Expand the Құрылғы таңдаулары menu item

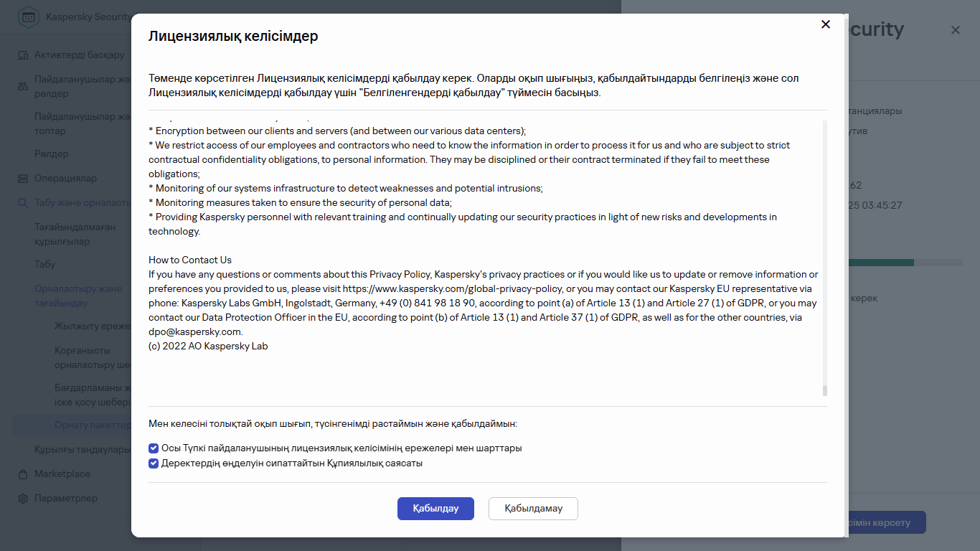point(83,450)
